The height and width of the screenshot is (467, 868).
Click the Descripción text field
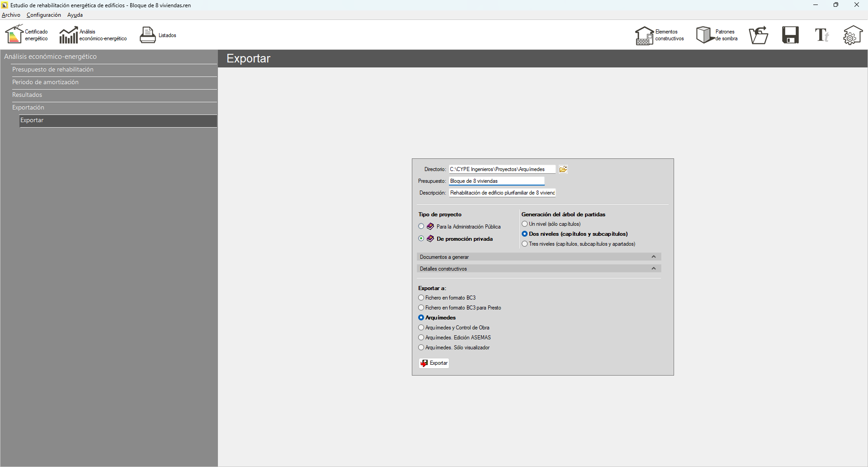click(502, 193)
